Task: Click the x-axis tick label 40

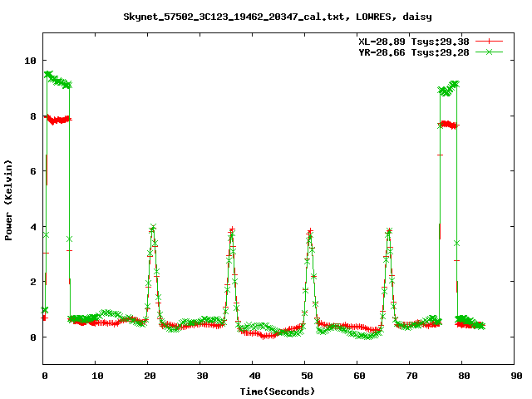Action: (254, 376)
